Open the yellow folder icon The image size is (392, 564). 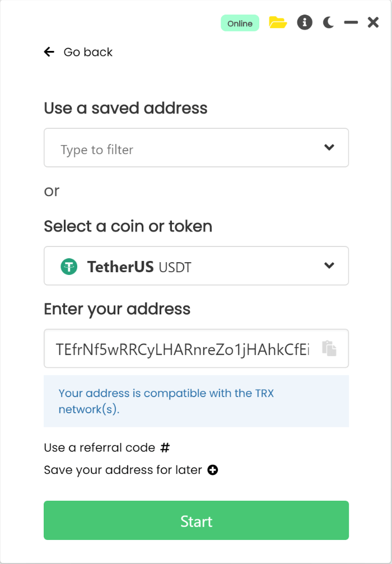278,23
